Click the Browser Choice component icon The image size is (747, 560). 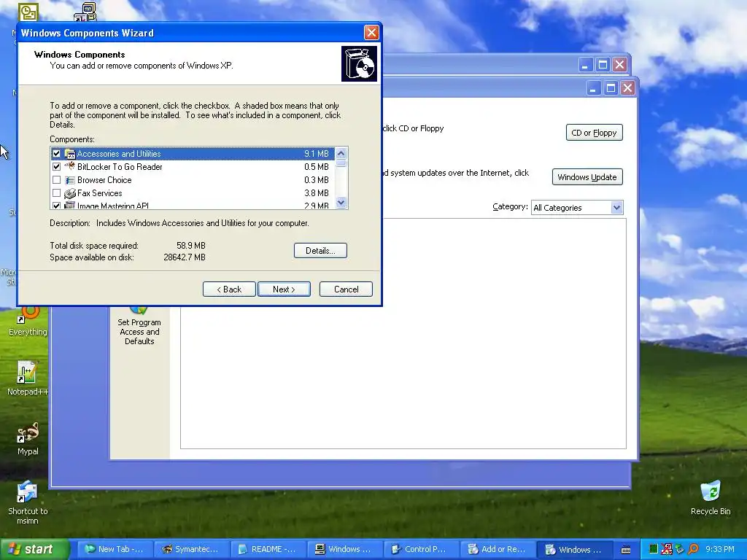click(x=70, y=180)
